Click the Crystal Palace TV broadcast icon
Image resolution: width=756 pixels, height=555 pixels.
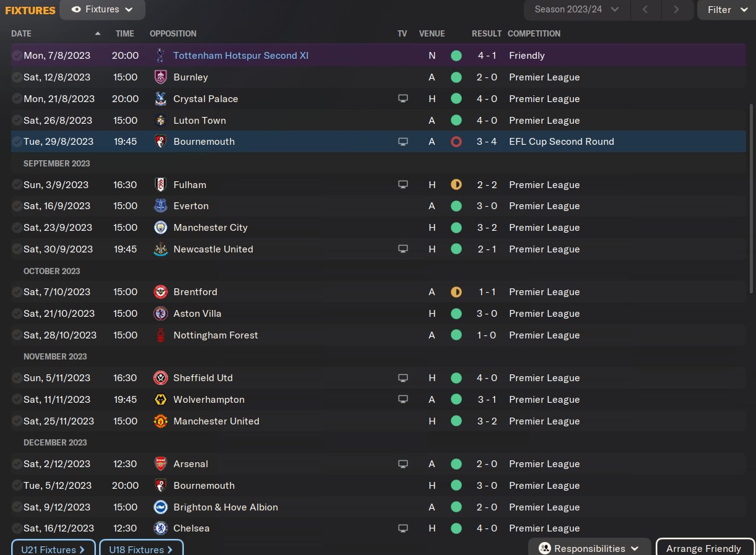(403, 99)
